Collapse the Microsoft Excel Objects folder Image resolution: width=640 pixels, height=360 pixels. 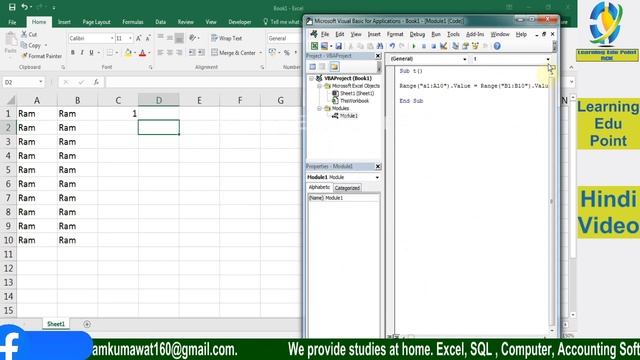coord(320,86)
